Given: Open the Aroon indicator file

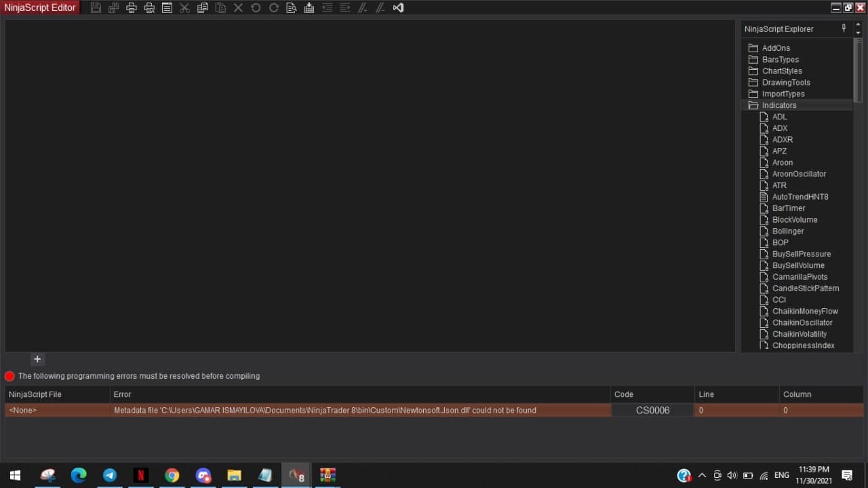Looking at the screenshot, I should (x=776, y=163).
